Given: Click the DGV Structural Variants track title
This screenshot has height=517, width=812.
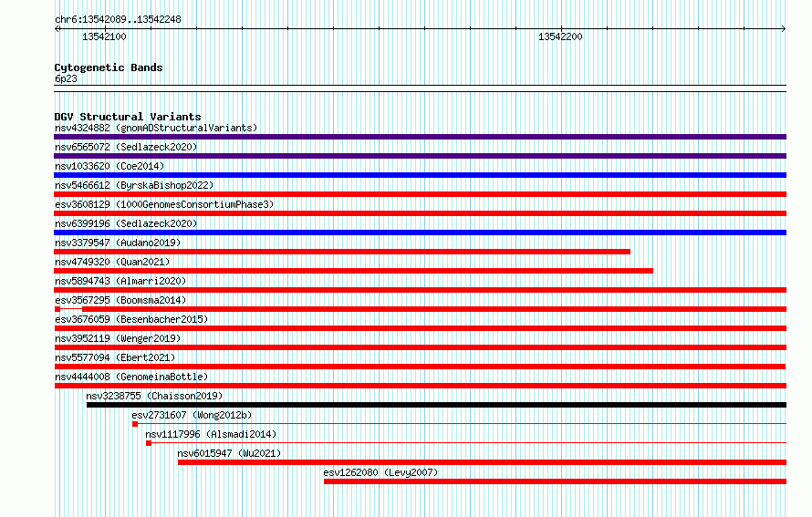Looking at the screenshot, I should (x=128, y=117).
